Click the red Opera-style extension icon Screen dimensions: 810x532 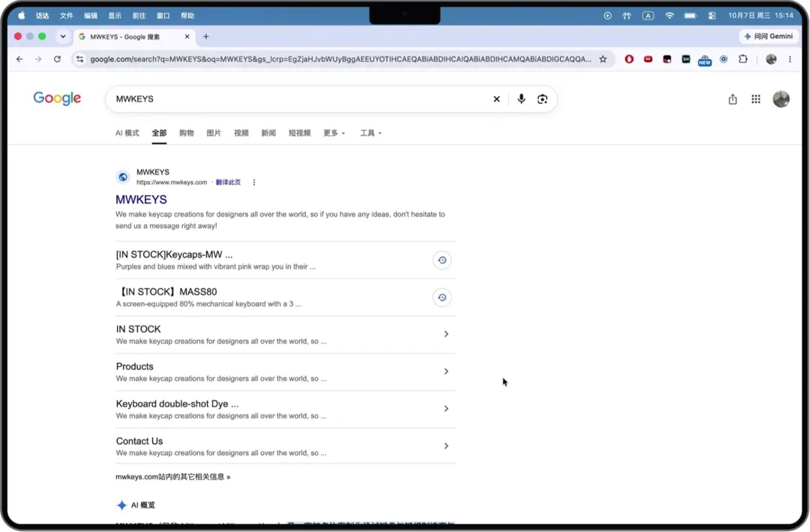[629, 59]
